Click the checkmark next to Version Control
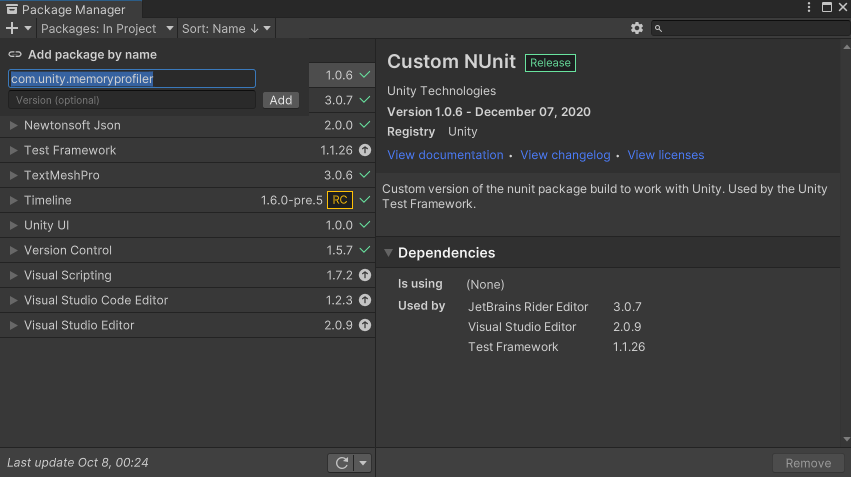 (365, 250)
